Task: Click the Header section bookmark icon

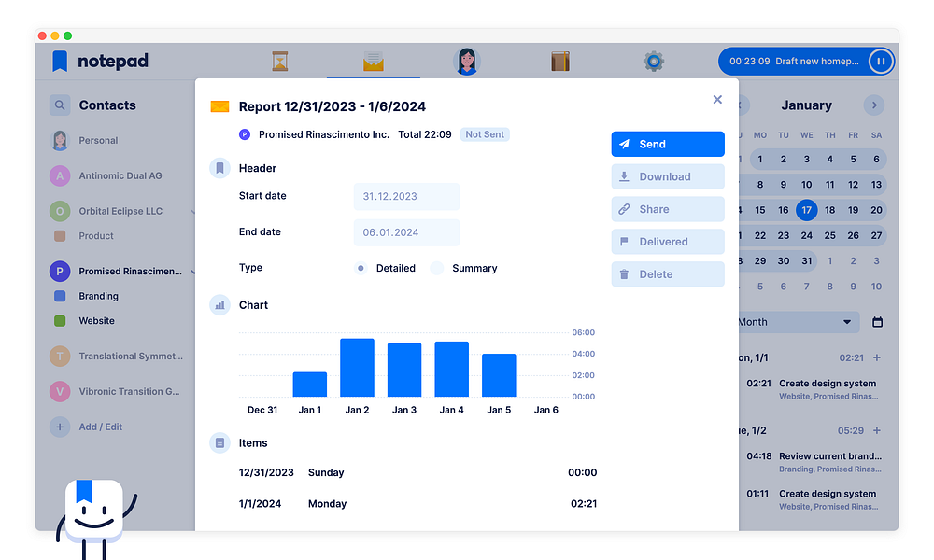Action: pos(219,168)
